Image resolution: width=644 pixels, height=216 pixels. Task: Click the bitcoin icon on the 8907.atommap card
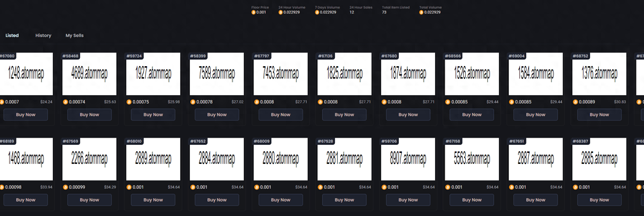(x=384, y=187)
